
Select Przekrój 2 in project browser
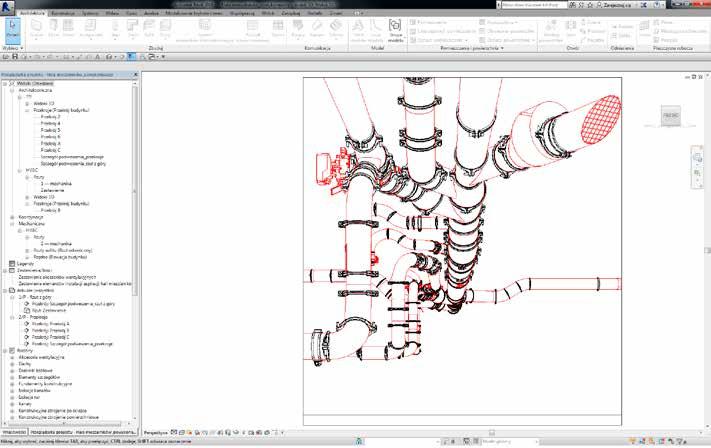pos(50,117)
